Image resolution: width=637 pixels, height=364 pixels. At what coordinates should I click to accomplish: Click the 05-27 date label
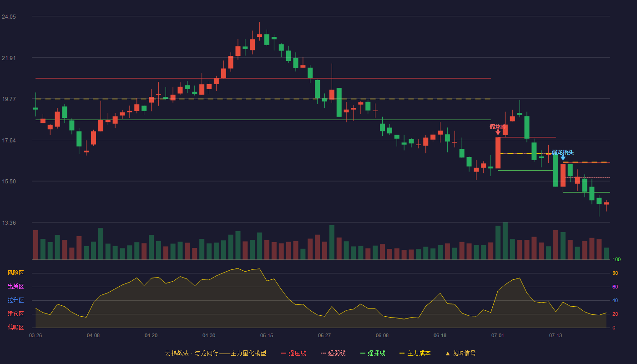pyautogui.click(x=324, y=335)
